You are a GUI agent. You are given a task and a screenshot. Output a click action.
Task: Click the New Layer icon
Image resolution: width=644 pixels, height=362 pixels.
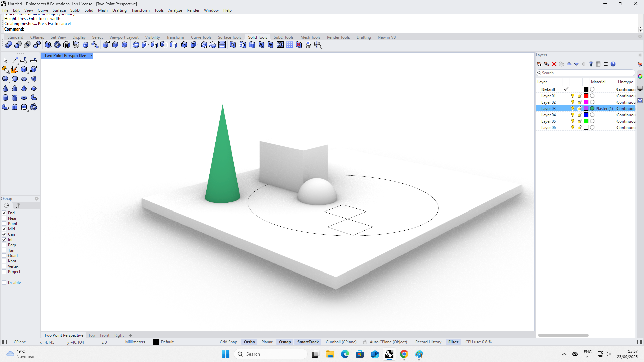pyautogui.click(x=539, y=64)
